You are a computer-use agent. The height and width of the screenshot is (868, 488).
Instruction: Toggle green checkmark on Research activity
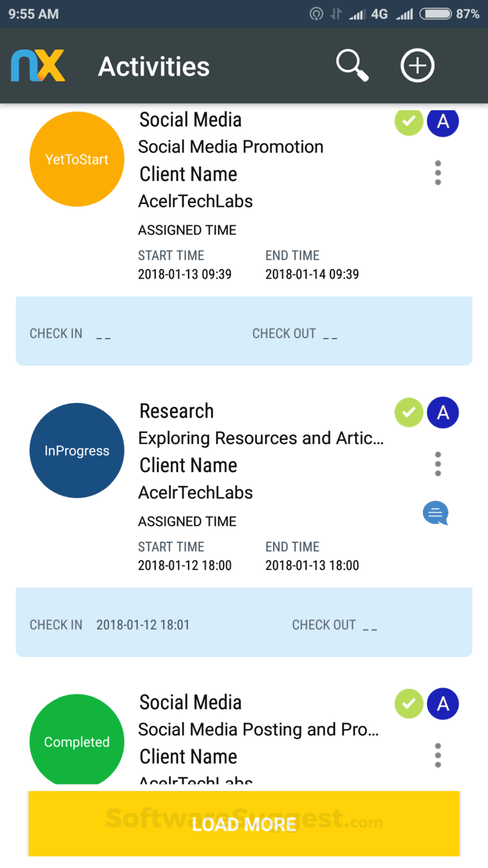pyautogui.click(x=409, y=412)
